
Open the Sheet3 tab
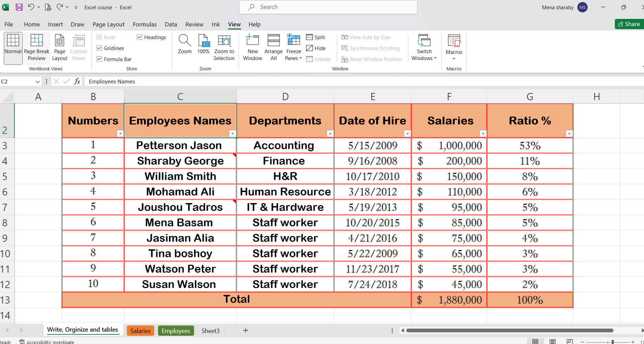tap(211, 331)
